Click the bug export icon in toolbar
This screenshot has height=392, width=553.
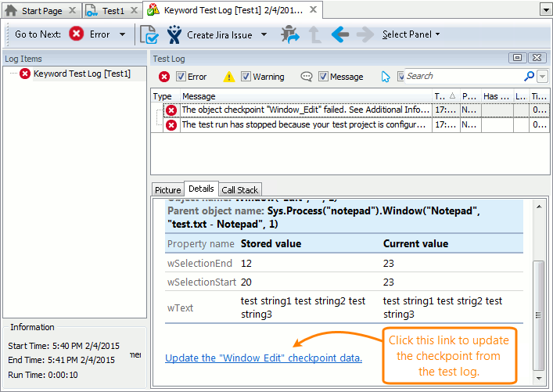coord(290,34)
